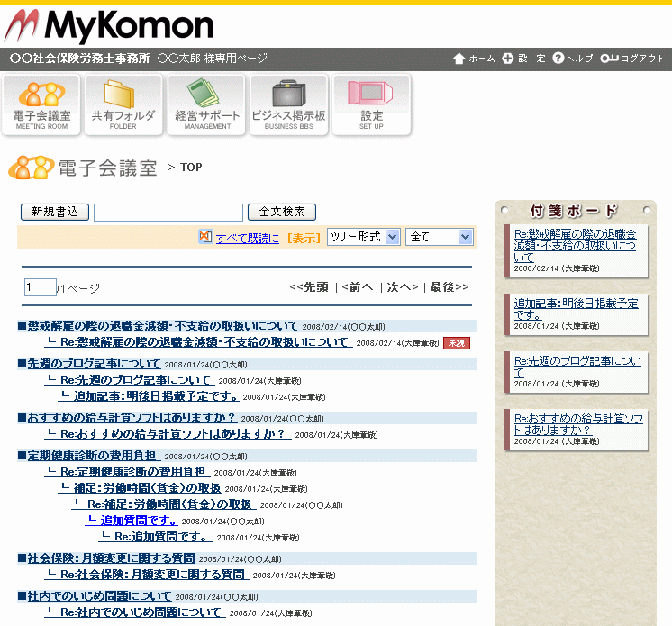This screenshot has width=672, height=626.
Task: Click the logout key icon
Action: (x=609, y=59)
